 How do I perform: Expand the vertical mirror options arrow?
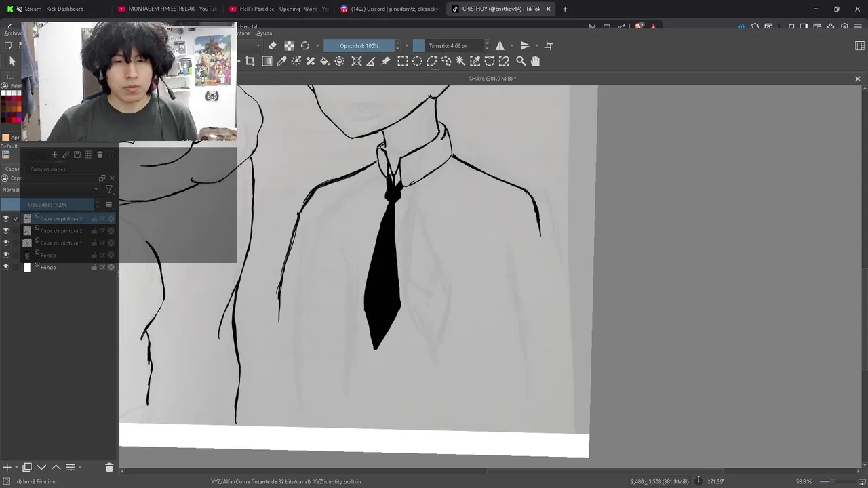point(536,46)
